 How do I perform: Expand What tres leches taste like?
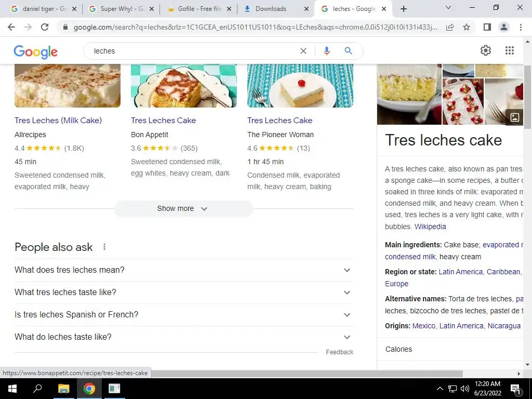(183, 292)
